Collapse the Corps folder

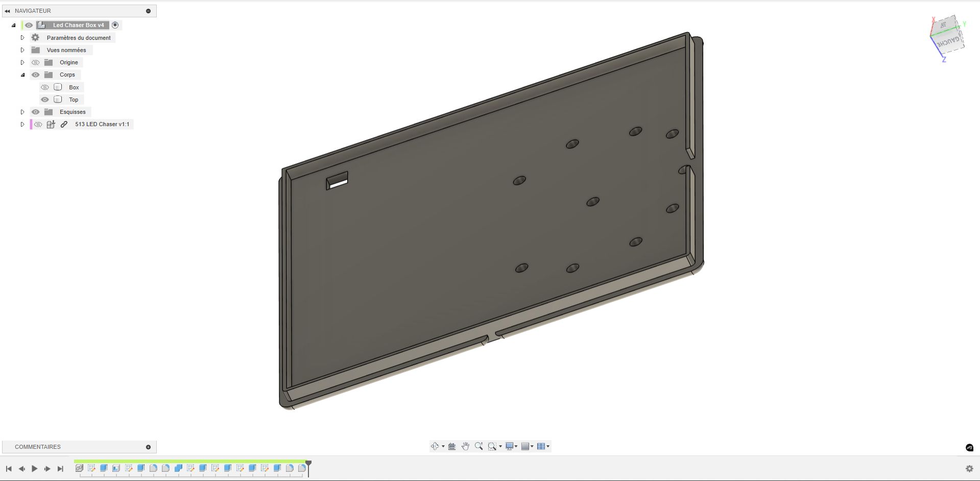[22, 75]
